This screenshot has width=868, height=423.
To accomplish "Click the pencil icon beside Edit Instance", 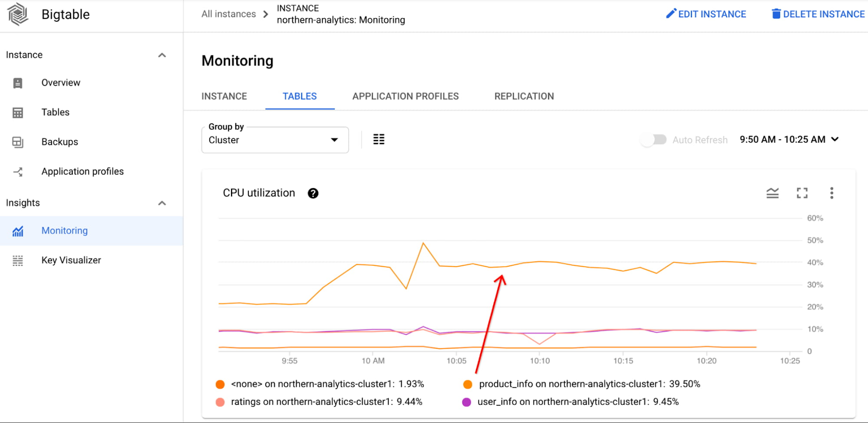I will pos(671,13).
